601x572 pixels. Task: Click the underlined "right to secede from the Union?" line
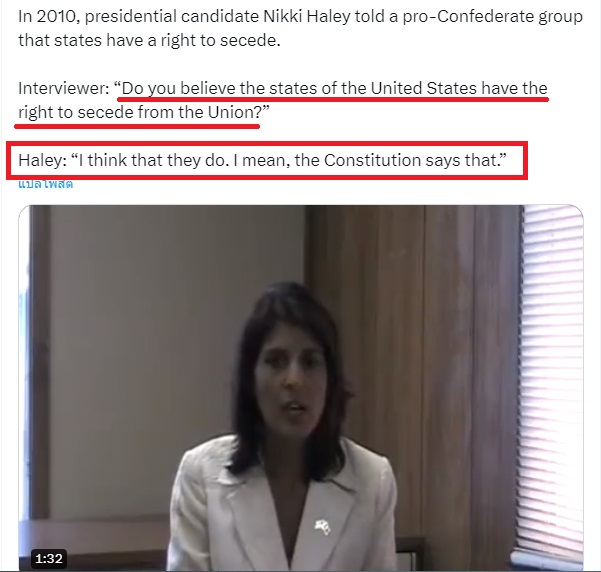click(138, 113)
